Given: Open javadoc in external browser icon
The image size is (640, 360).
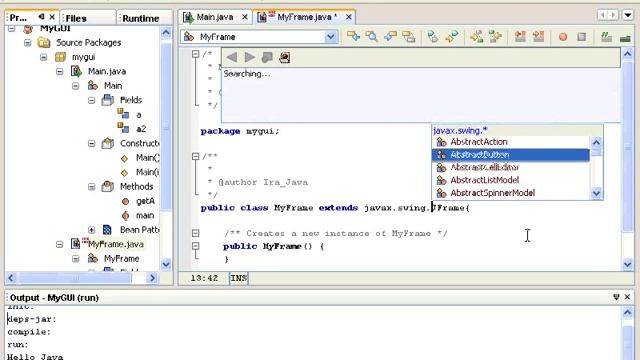Looking at the screenshot, I should pos(285,57).
